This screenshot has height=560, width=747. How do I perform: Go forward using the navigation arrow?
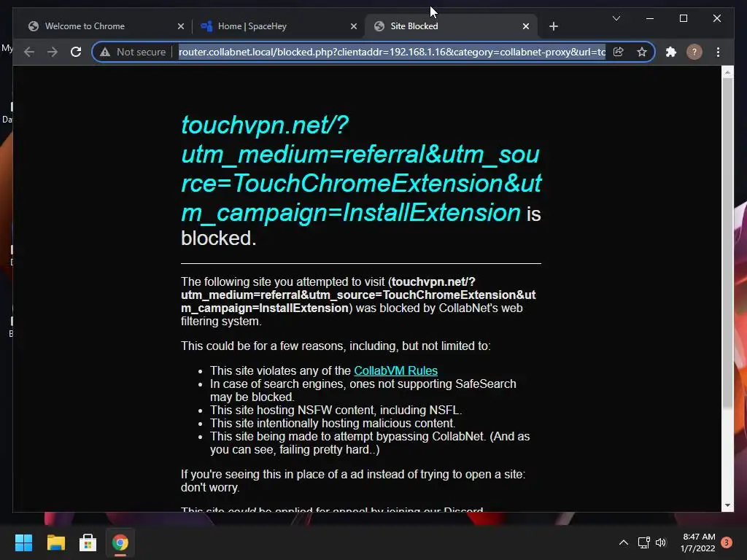[x=53, y=52]
